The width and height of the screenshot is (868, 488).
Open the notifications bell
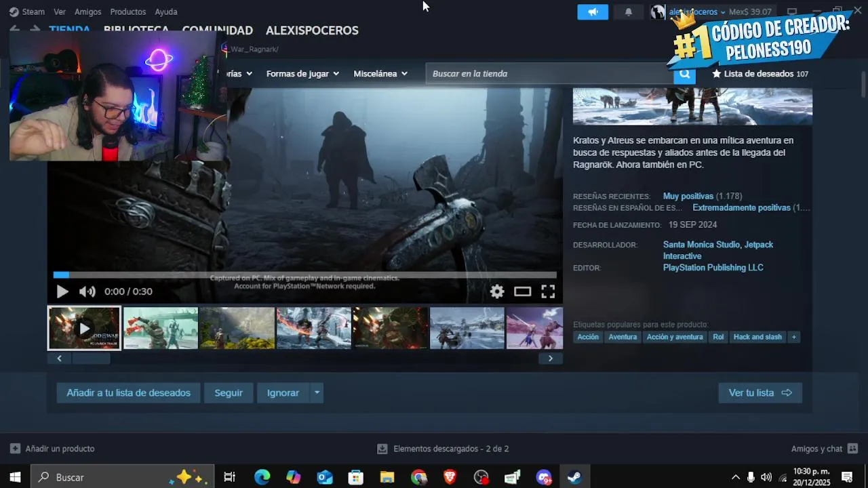(x=629, y=12)
